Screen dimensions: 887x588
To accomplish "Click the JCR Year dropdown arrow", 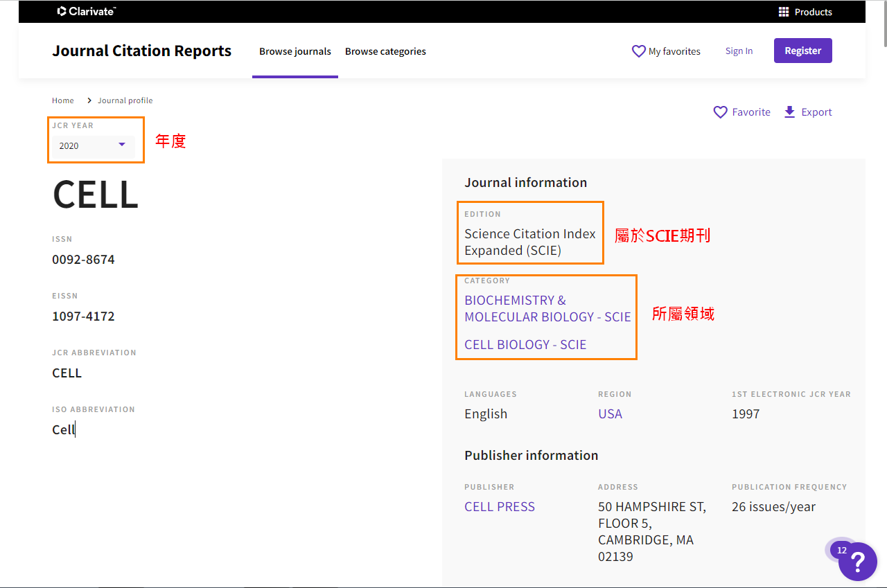I will [122, 145].
